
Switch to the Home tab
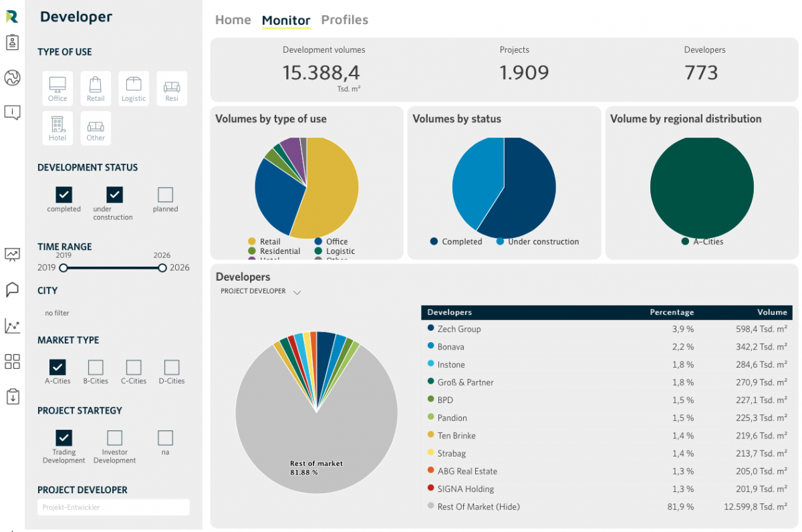(233, 20)
